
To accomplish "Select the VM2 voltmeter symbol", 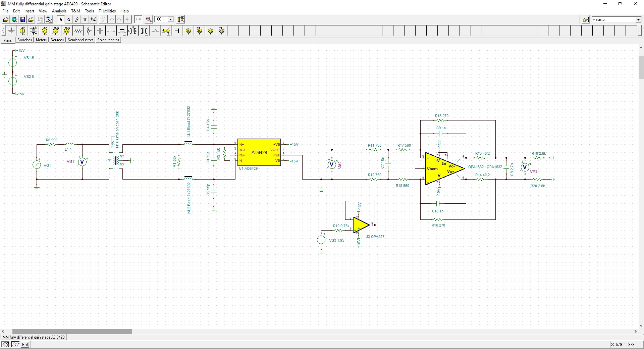I will (332, 164).
